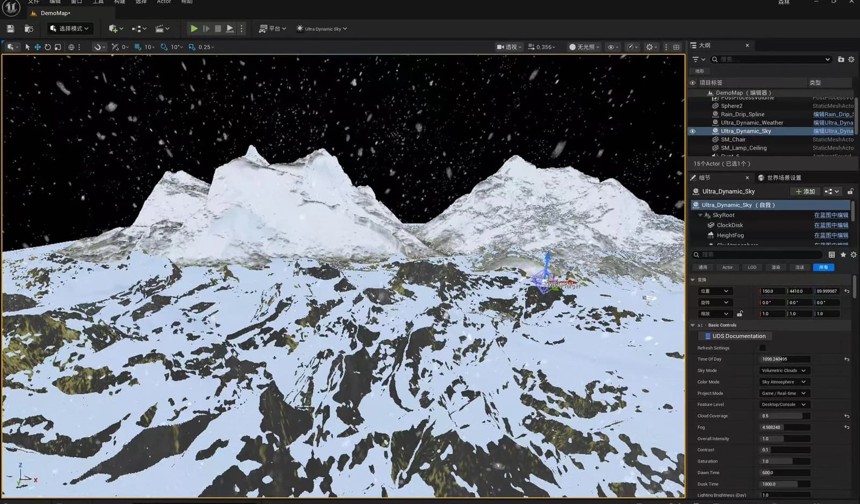The width and height of the screenshot is (860, 504).
Task: Open the 平台 platforms menu
Action: coord(273,28)
